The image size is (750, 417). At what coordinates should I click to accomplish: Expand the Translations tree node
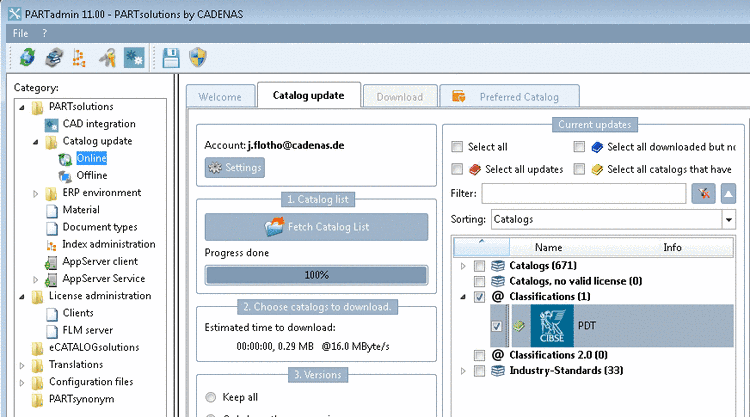[22, 366]
